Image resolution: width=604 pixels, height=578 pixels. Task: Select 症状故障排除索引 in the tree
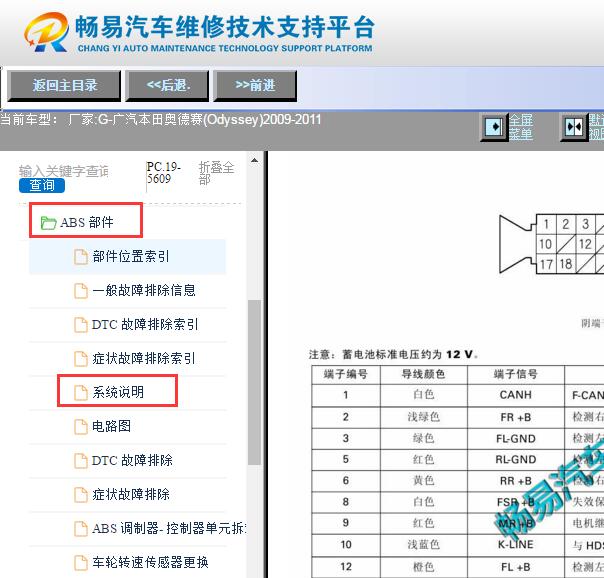coord(143,358)
